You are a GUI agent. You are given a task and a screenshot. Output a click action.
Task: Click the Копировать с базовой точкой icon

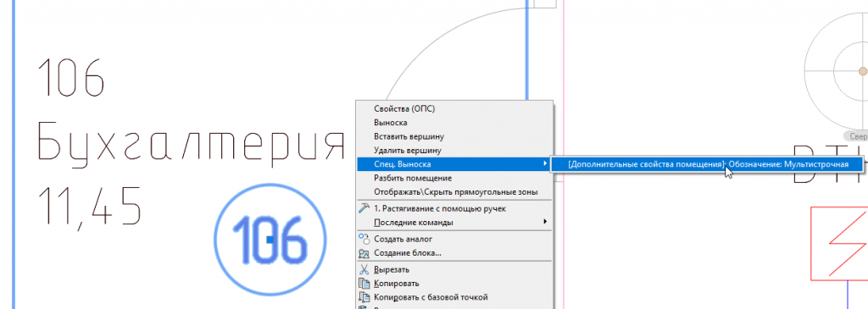(364, 297)
